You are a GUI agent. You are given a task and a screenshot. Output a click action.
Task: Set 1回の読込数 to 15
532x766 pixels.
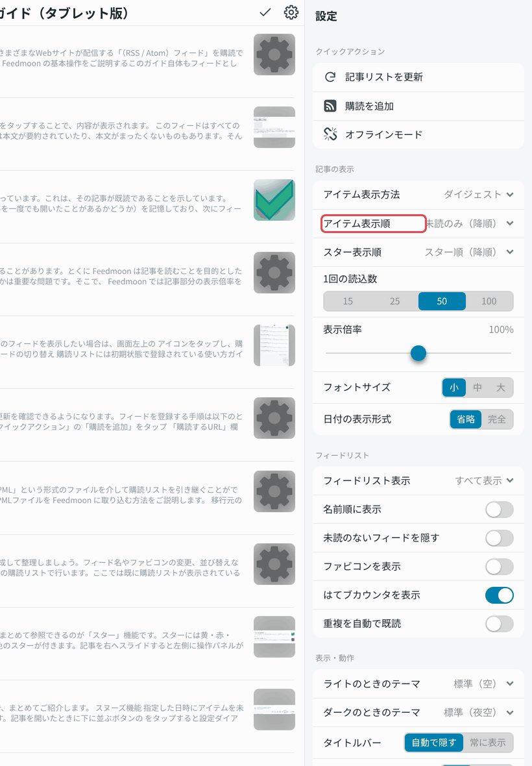click(x=348, y=301)
